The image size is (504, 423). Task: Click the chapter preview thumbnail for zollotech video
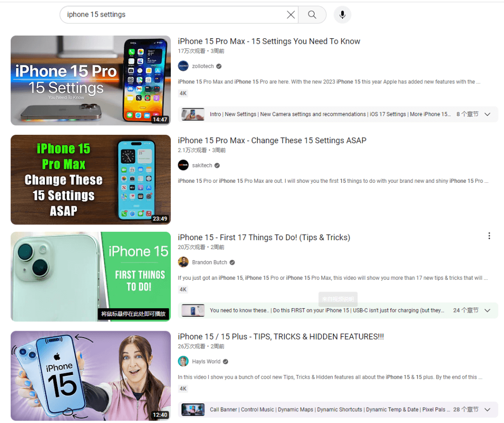point(193,114)
